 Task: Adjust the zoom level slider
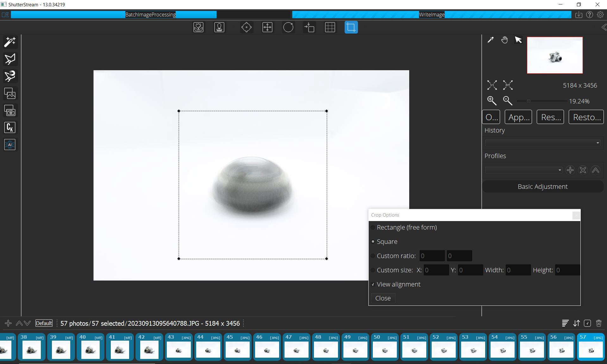click(528, 101)
